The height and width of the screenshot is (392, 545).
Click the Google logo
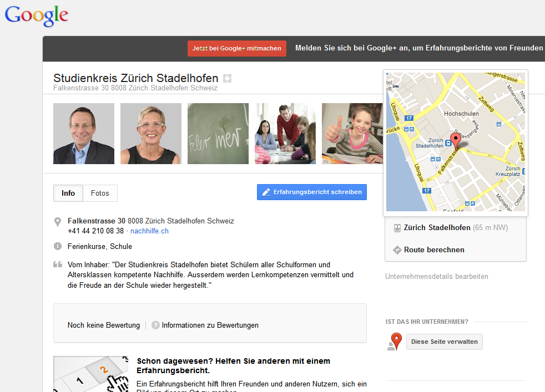coord(37,16)
